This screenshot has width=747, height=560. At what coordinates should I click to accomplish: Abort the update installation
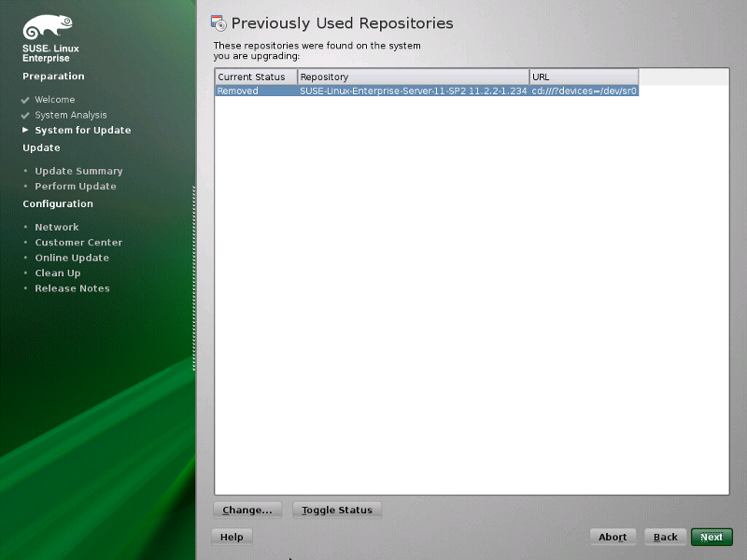point(613,537)
